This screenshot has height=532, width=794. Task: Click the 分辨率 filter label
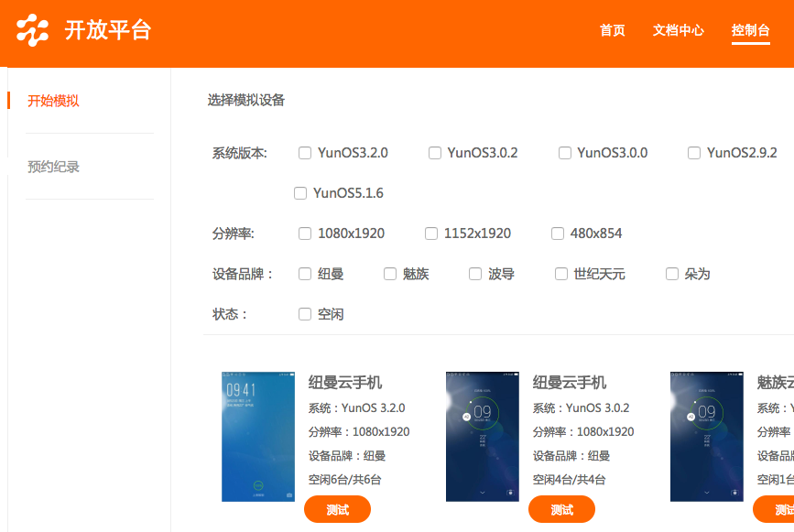[233, 233]
